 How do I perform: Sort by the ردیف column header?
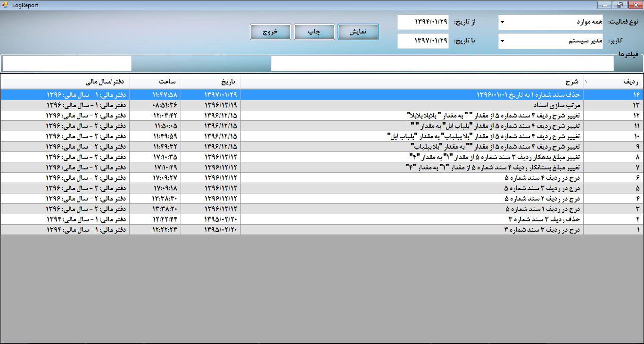tap(613, 81)
